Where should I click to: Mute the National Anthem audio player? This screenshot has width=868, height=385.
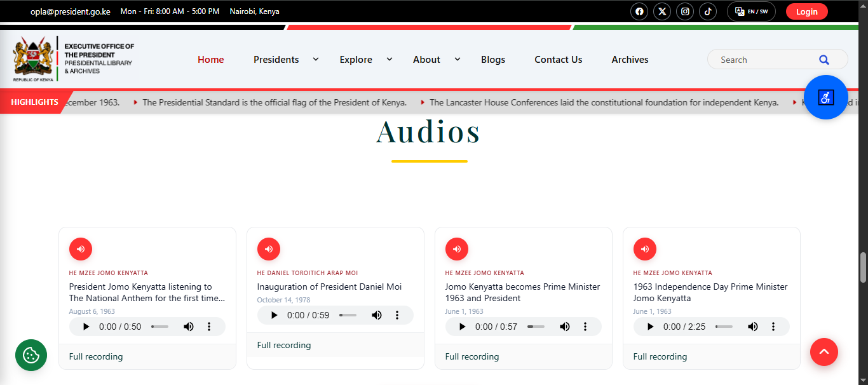click(x=189, y=327)
